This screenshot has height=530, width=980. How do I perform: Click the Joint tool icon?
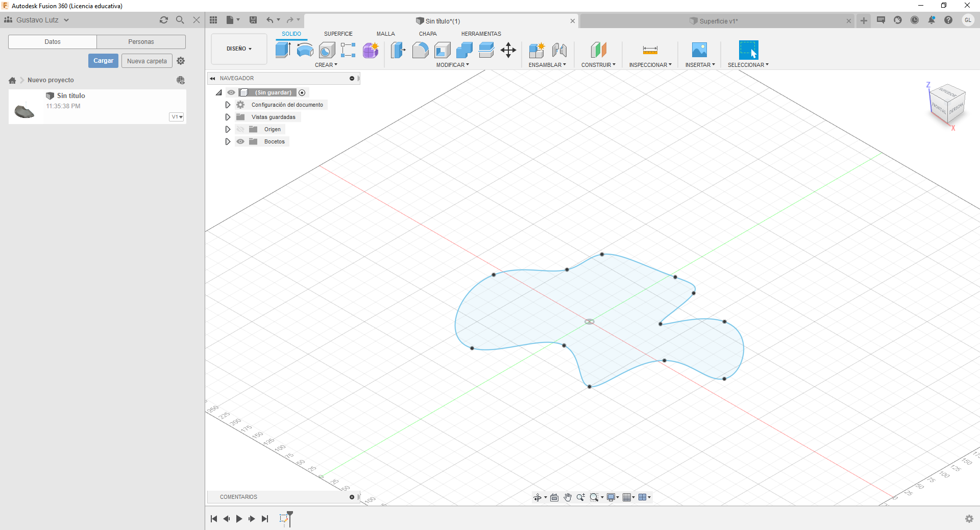[x=559, y=50]
